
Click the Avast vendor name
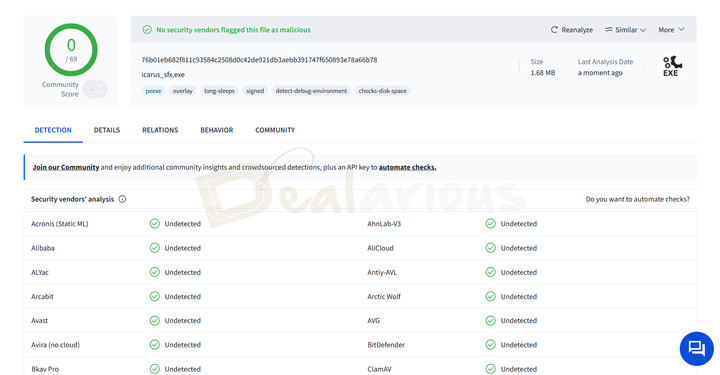coord(39,320)
